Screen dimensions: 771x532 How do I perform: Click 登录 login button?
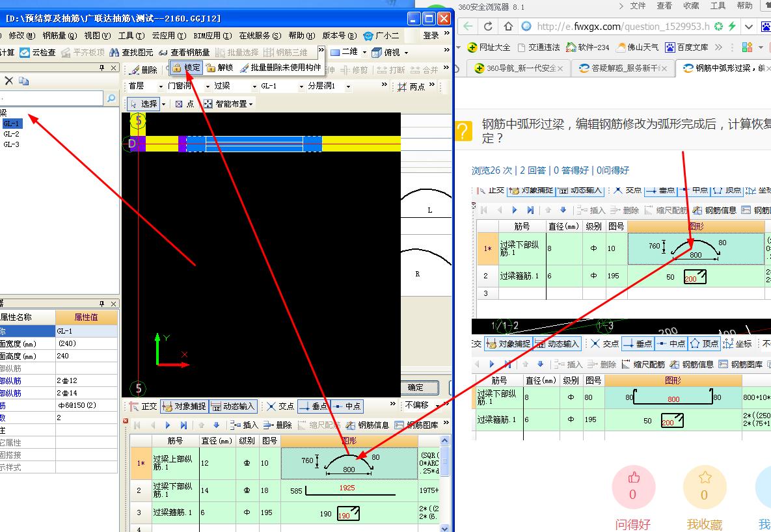[431, 35]
